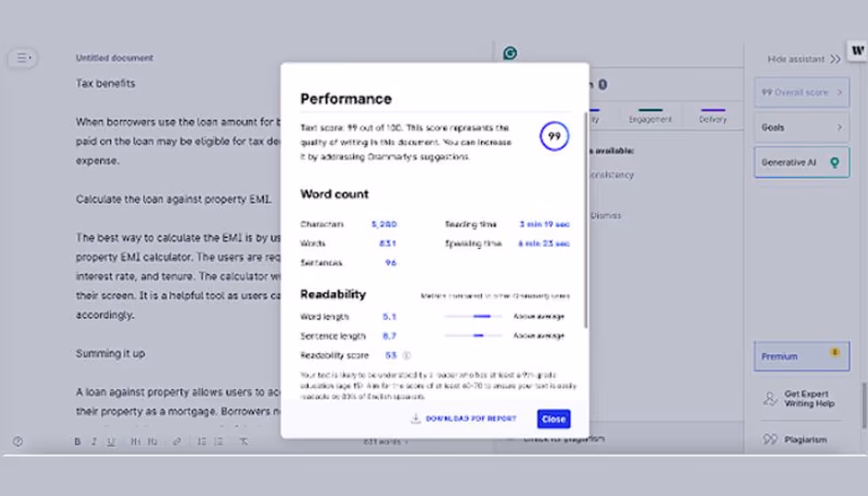Expand the Goals section
Screen dimensions: 868x496
[802, 127]
